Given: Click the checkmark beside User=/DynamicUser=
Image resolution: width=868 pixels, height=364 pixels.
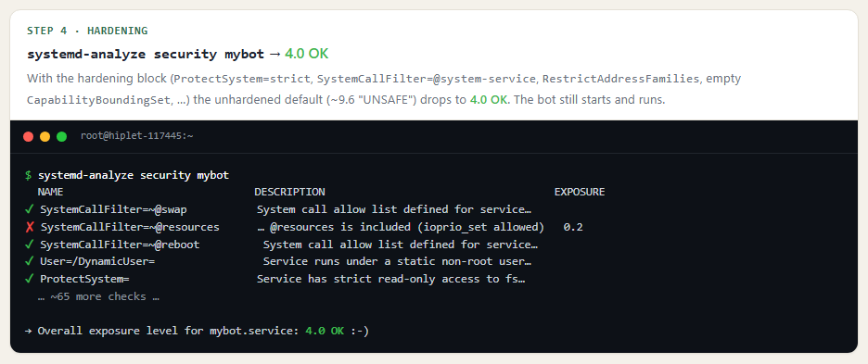Looking at the screenshot, I should click(30, 261).
